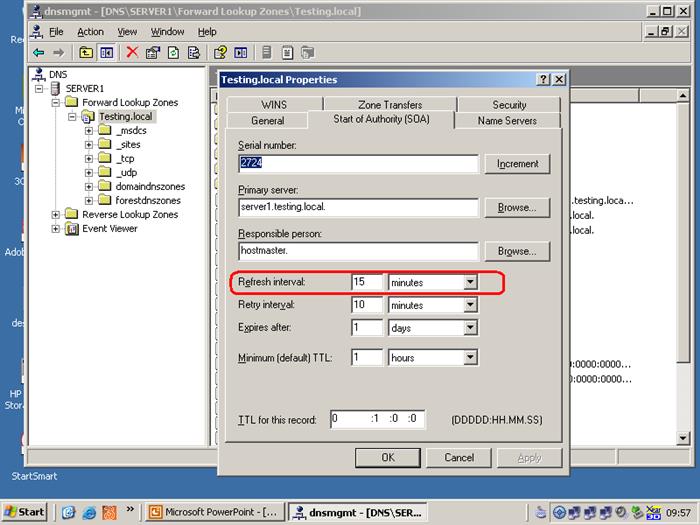Click the Internet Explorer quick launch icon
700x525 pixels.
89,512
